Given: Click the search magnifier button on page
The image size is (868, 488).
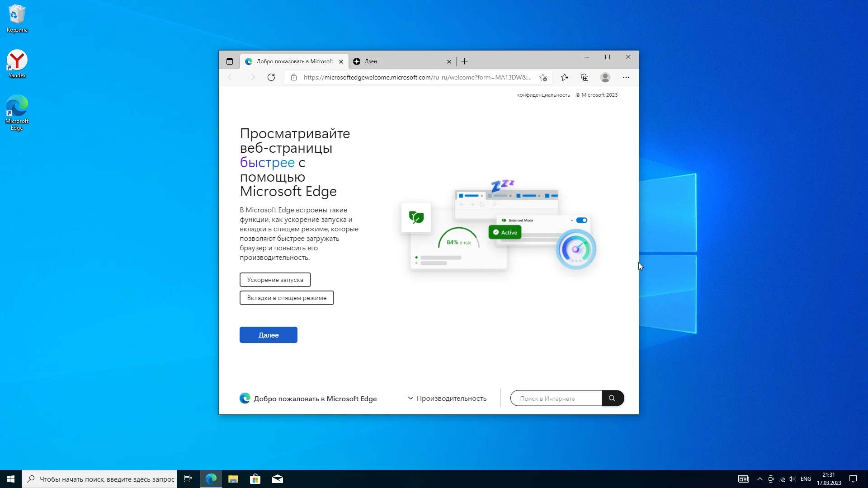Looking at the screenshot, I should click(x=612, y=398).
